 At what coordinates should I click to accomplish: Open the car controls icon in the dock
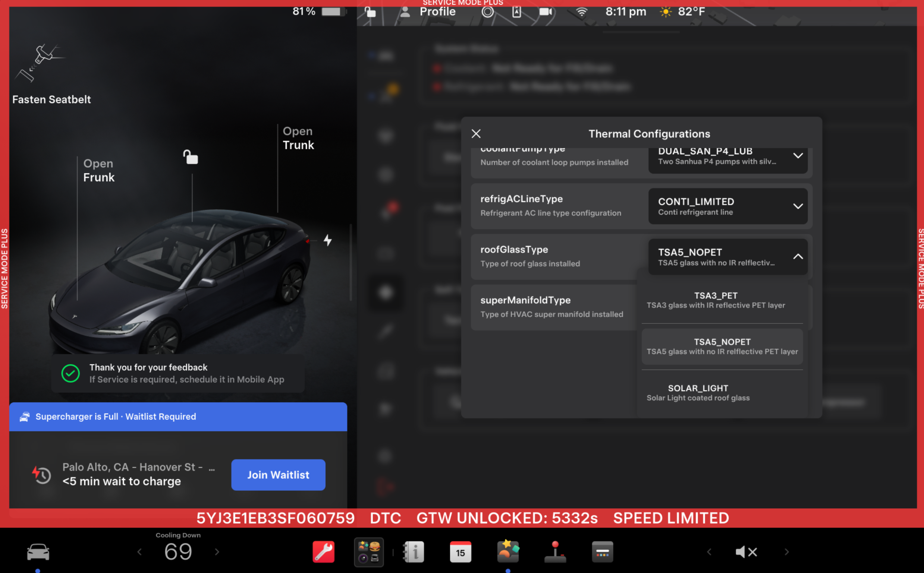[38, 552]
